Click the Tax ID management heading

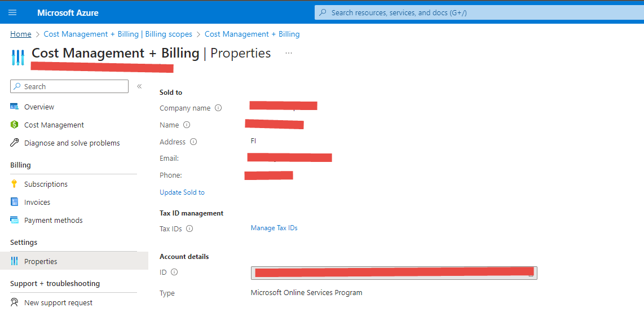point(191,213)
